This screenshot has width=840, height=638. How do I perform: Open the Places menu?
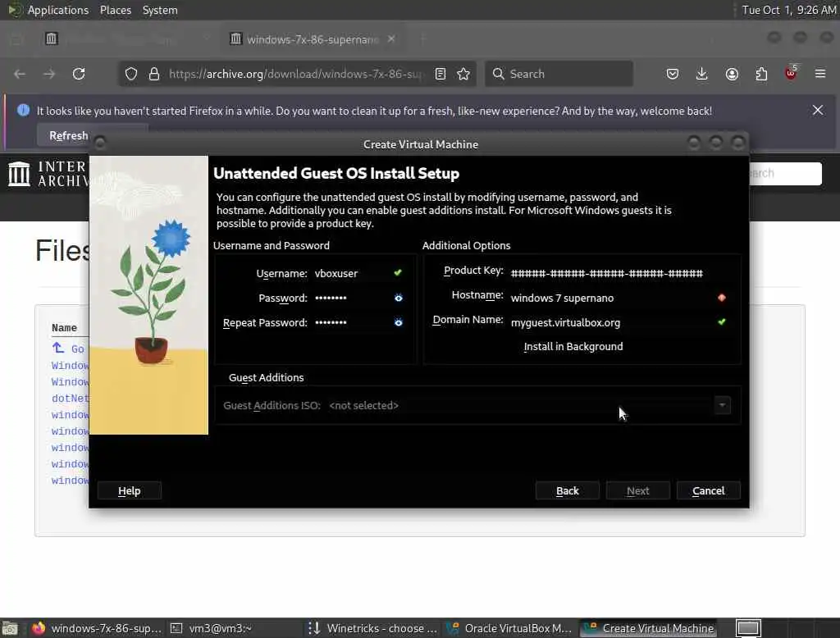tap(115, 10)
